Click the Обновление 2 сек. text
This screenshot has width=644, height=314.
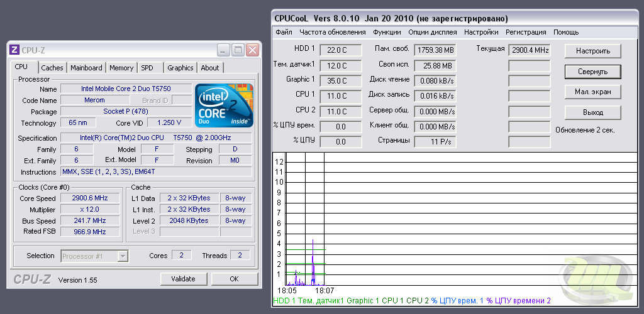[x=586, y=131]
